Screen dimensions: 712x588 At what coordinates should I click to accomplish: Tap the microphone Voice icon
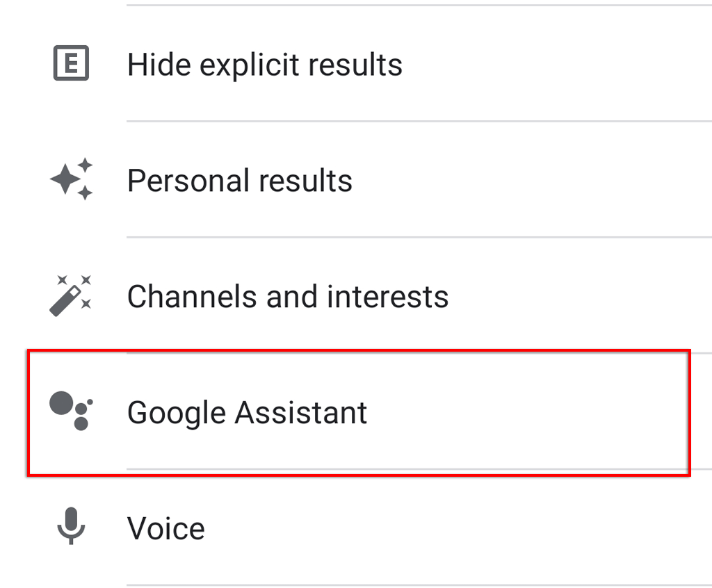pos(71,526)
